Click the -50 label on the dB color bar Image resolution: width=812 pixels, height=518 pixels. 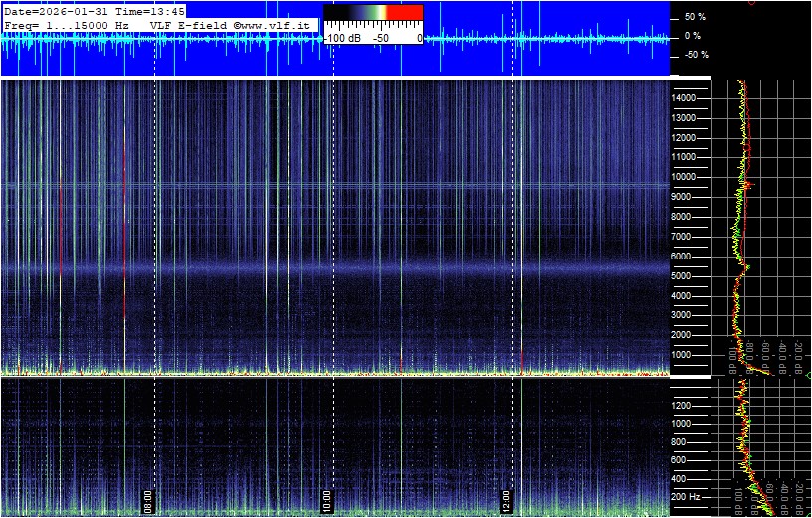pos(380,37)
